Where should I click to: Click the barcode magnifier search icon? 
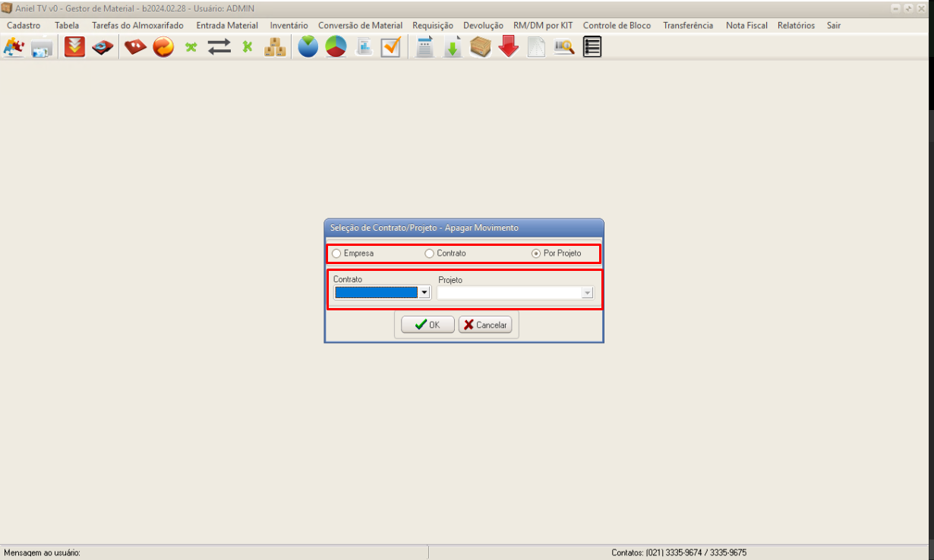[563, 47]
